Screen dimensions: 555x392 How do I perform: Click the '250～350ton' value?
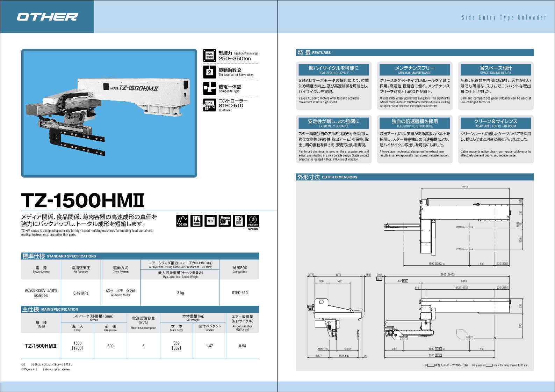[235, 59]
